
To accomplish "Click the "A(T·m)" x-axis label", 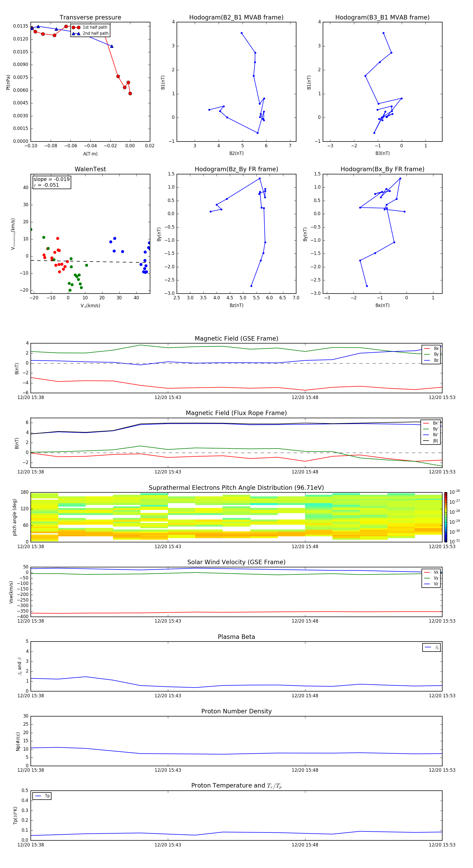I will (x=90, y=154).
